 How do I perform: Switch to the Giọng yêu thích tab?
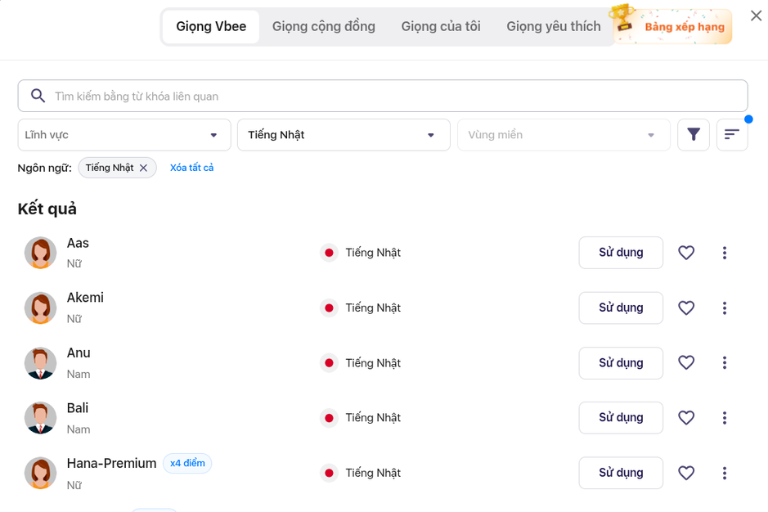coord(553,26)
